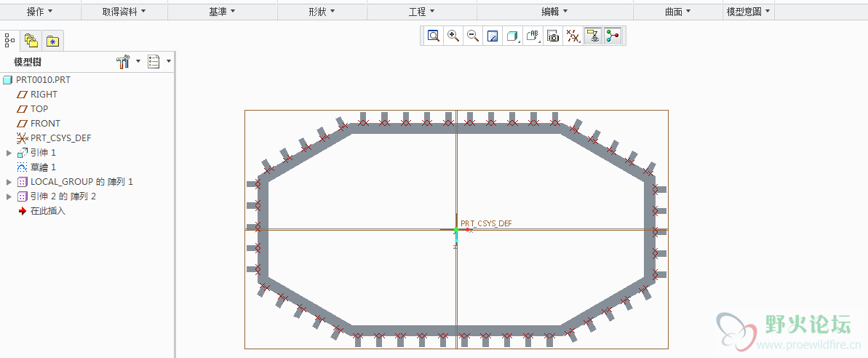
Task: Open the 工程 ribbon group dropdown
Action: point(421,12)
